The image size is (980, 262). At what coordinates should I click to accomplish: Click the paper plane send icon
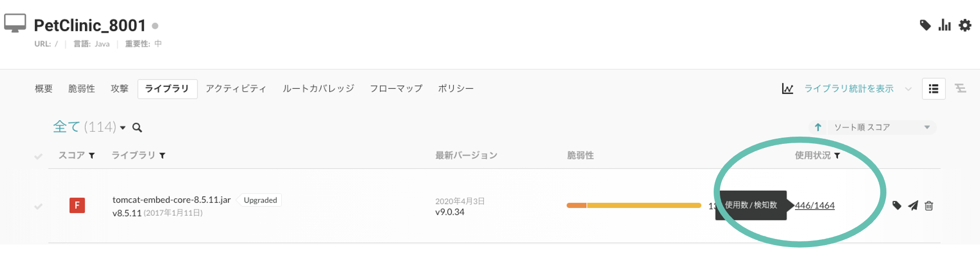click(x=913, y=205)
